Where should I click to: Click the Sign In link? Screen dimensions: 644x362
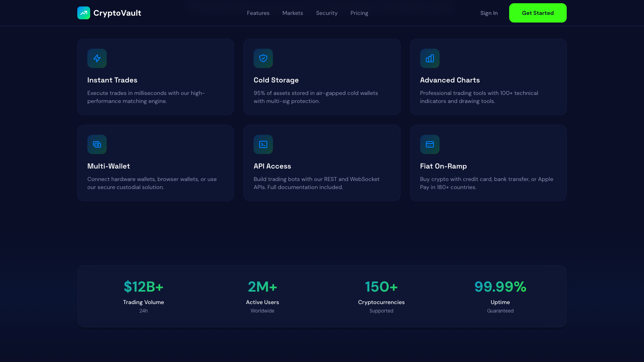coord(489,13)
